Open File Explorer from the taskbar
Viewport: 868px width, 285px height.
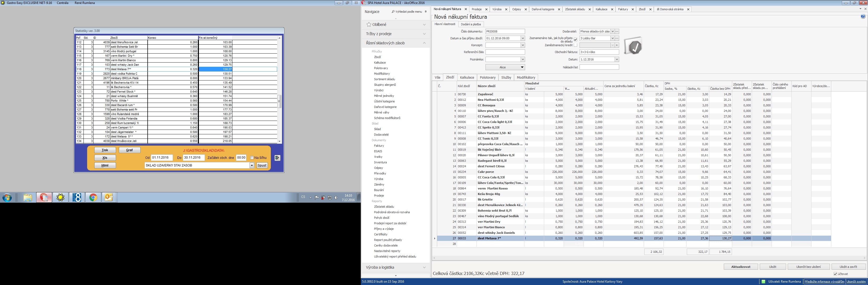point(28,197)
